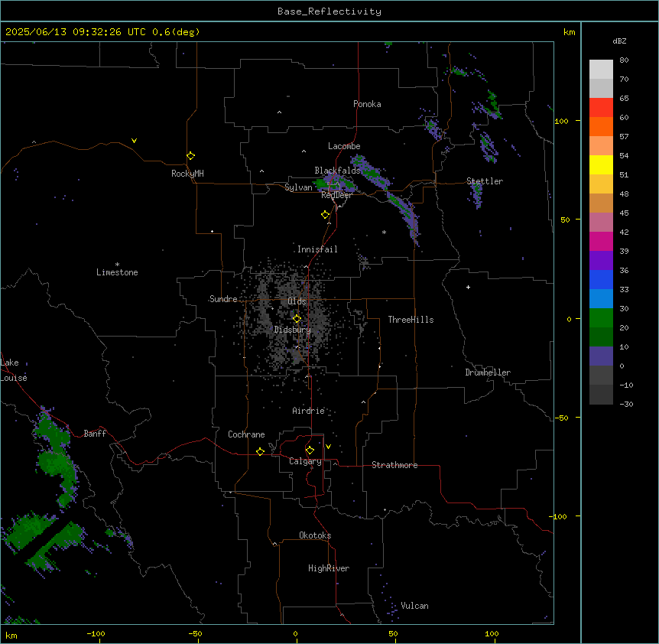659x644 pixels.
Task: Select the bright green swatch between 30 and 20
Action: pos(601,318)
